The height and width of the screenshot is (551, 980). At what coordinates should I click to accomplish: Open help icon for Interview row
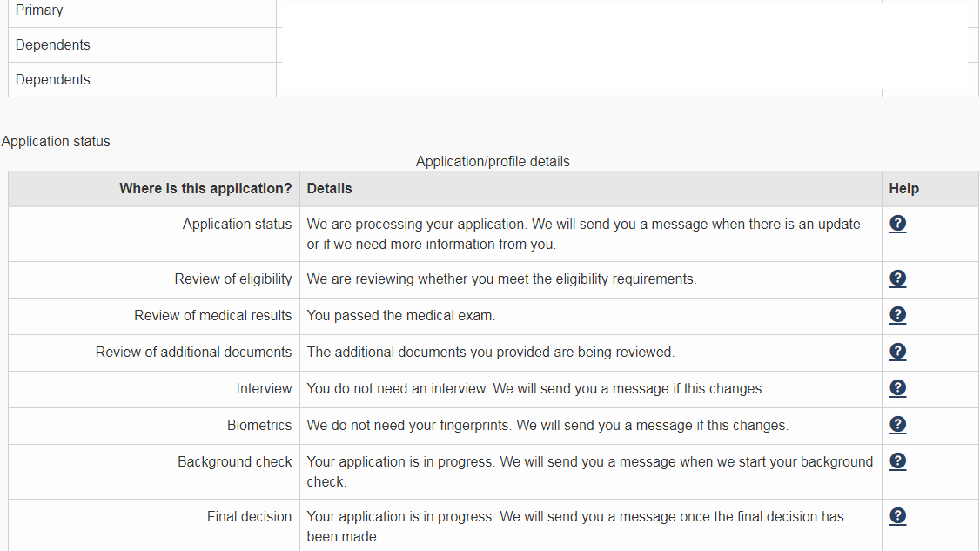[897, 387]
